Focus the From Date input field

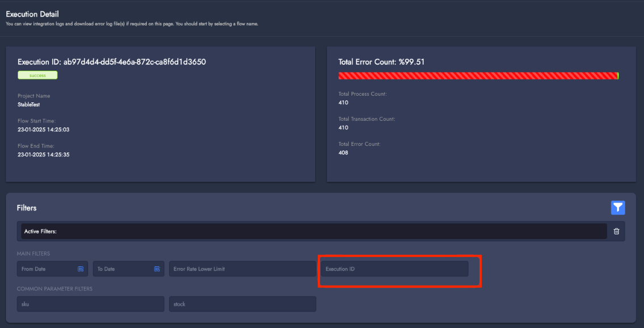45,269
